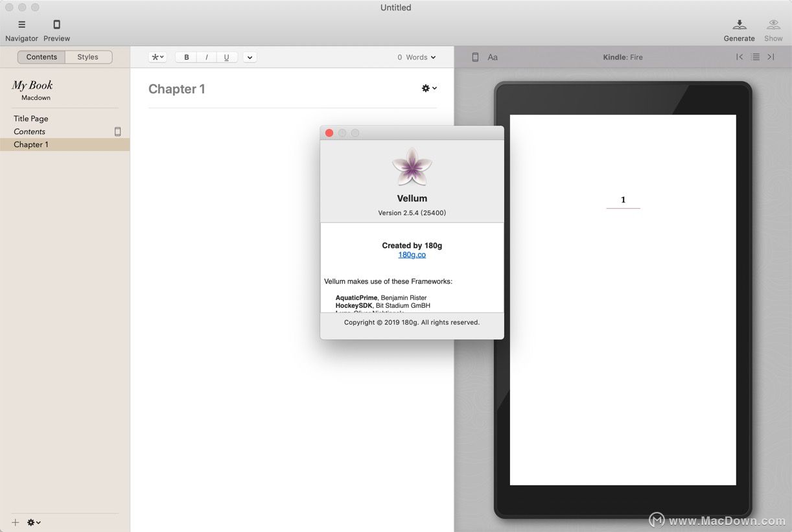This screenshot has width=792, height=532.
Task: Open the 180g.co link
Action: click(x=412, y=255)
